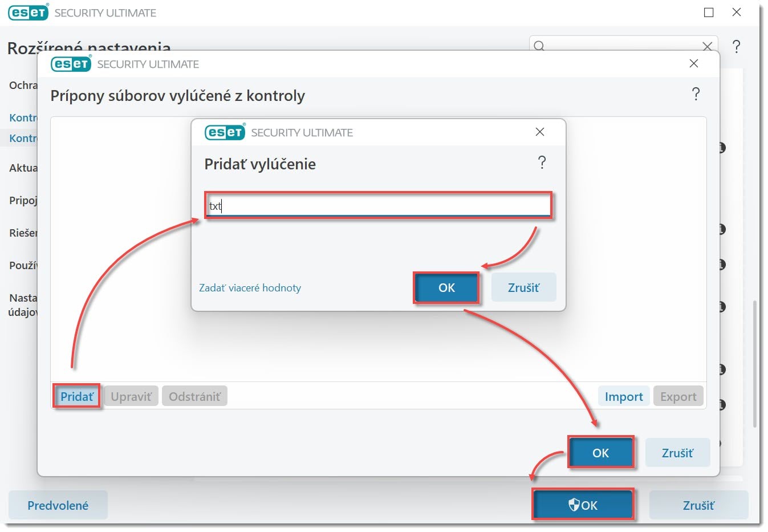Open help in Rozšírené nastavenia window
Image resolution: width=768 pixels, height=532 pixels.
click(737, 47)
